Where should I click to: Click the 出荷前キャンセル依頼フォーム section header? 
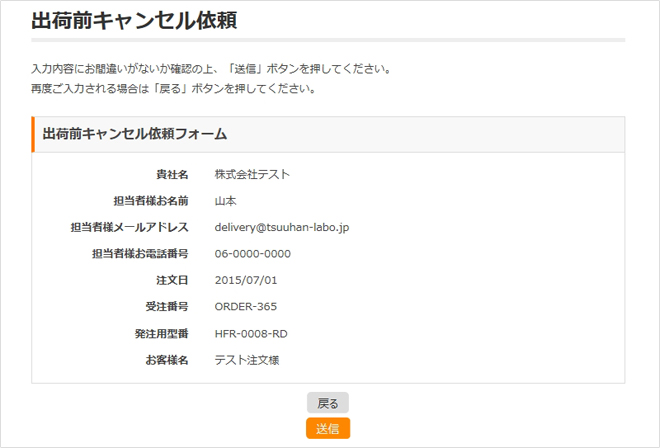coord(134,134)
